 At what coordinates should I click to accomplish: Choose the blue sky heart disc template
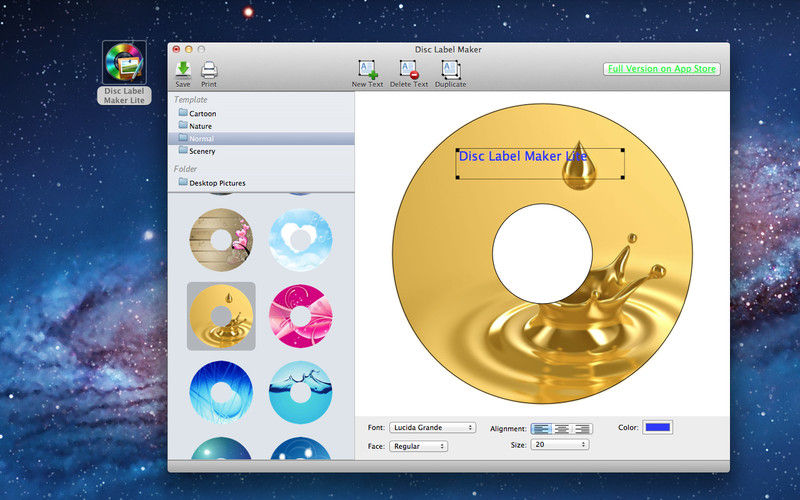(x=301, y=240)
